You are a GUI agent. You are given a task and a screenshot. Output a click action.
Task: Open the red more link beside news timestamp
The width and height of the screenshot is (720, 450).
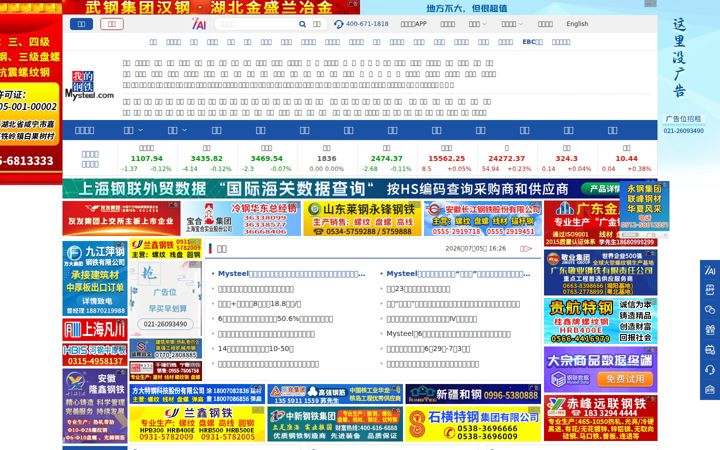[526, 248]
